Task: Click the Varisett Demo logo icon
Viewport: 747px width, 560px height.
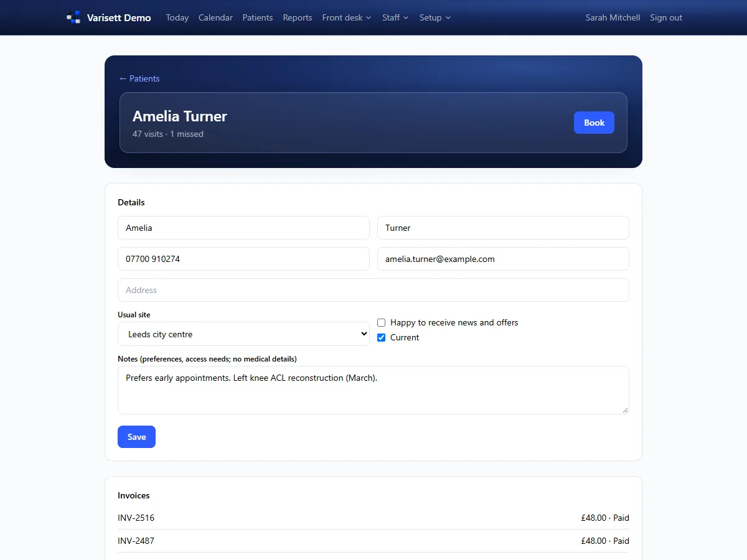Action: 74,17
